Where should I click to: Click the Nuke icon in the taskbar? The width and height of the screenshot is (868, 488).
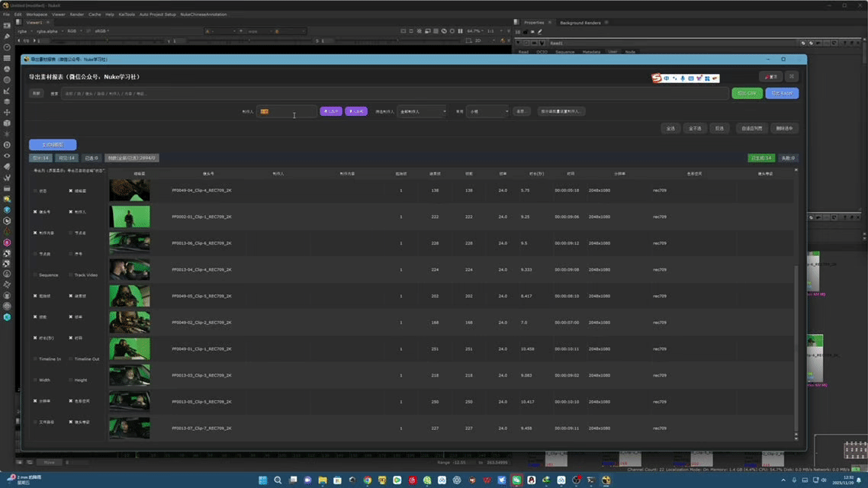(x=606, y=480)
